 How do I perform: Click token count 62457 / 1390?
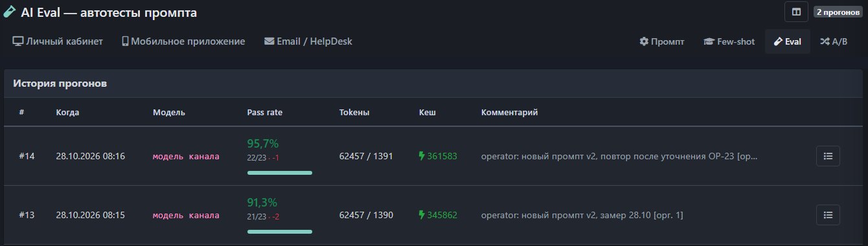[x=366, y=215]
